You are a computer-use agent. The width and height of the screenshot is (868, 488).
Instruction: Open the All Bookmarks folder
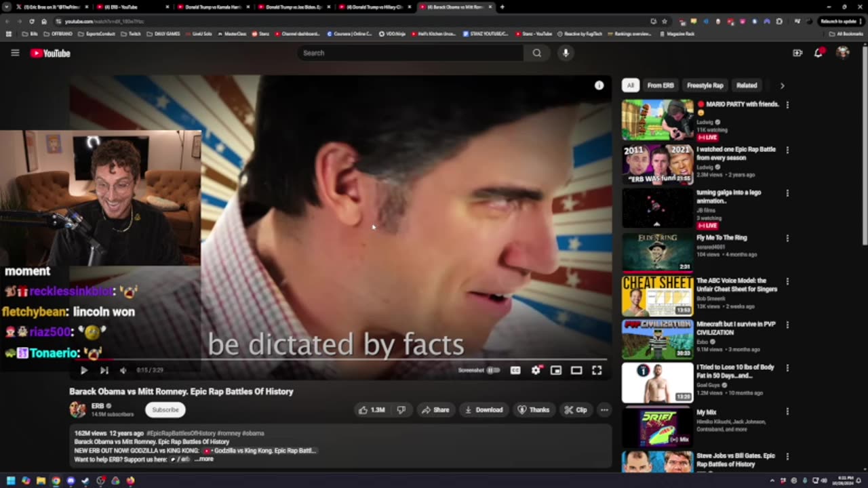coord(846,34)
